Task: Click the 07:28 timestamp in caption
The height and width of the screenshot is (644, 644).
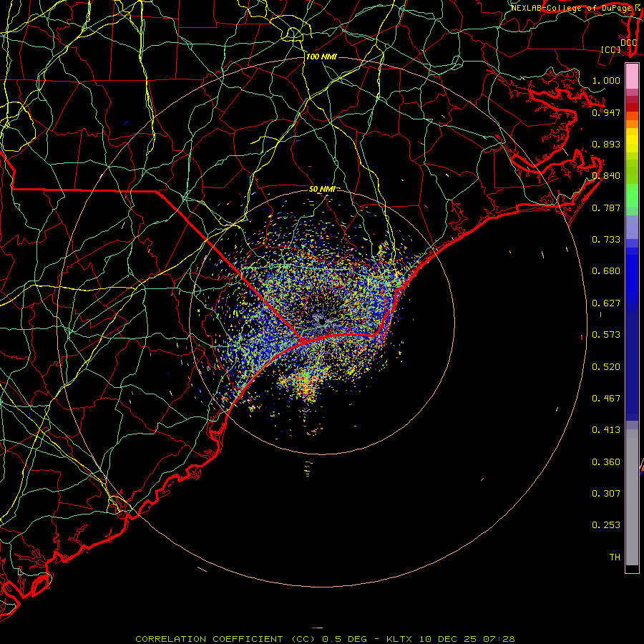Action: point(499,639)
